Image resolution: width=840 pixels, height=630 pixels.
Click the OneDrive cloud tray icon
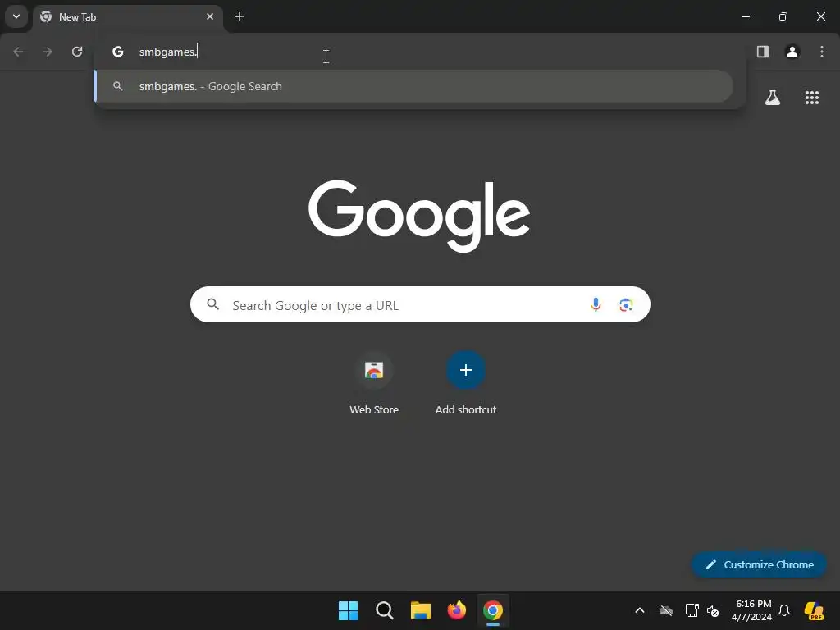(x=666, y=610)
